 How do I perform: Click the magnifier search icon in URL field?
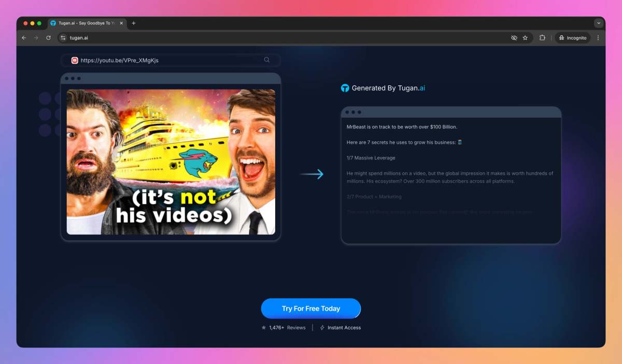[267, 60]
